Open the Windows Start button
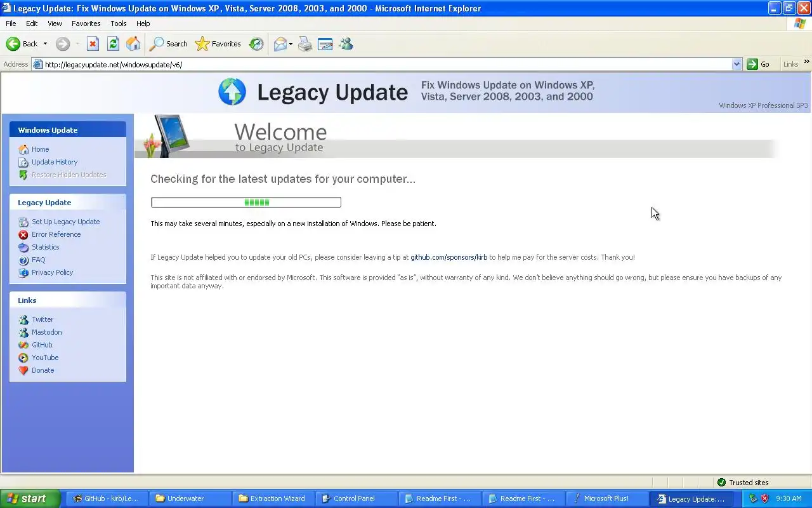Screen dimensions: 812x508 (30, 498)
